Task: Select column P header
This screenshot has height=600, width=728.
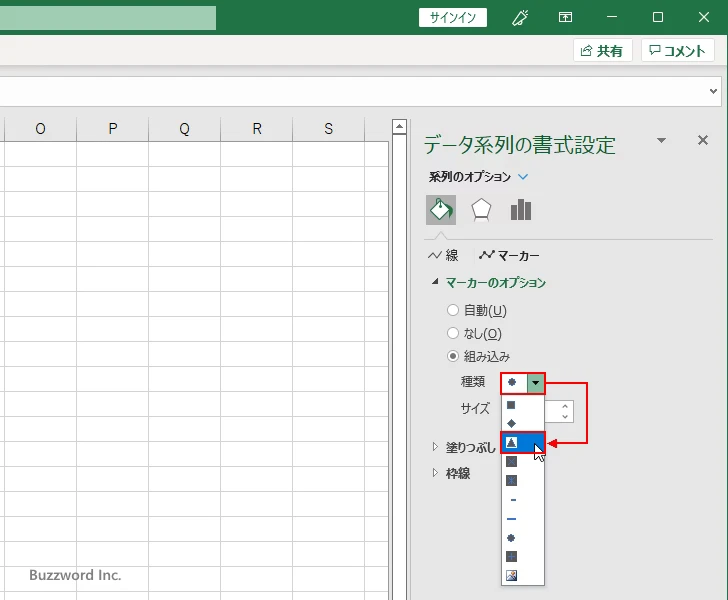Action: coord(112,129)
